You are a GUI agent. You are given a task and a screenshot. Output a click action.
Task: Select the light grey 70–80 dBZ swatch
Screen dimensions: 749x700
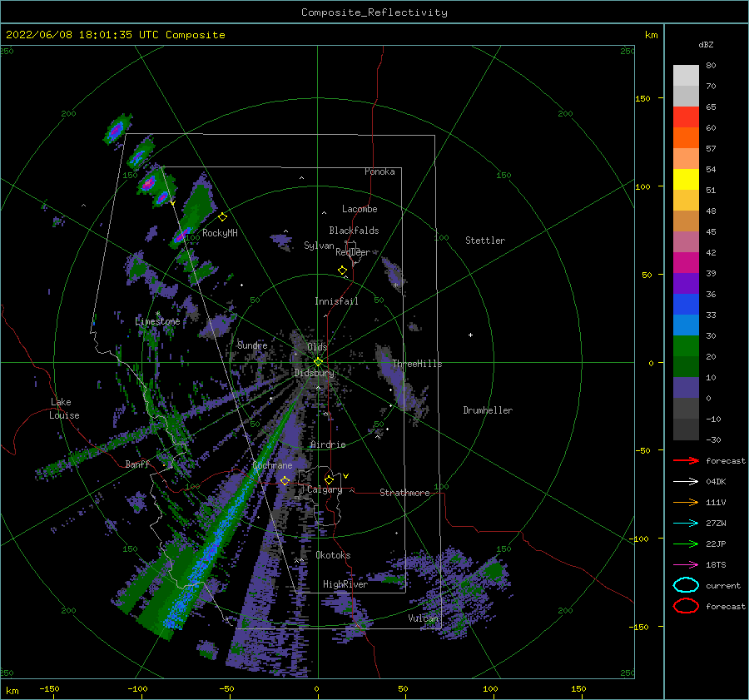click(686, 76)
